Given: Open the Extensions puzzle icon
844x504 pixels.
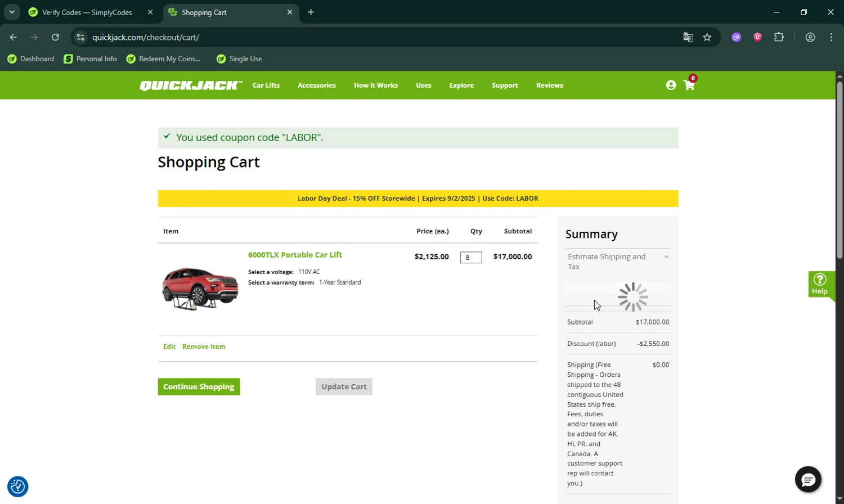Looking at the screenshot, I should 779,37.
